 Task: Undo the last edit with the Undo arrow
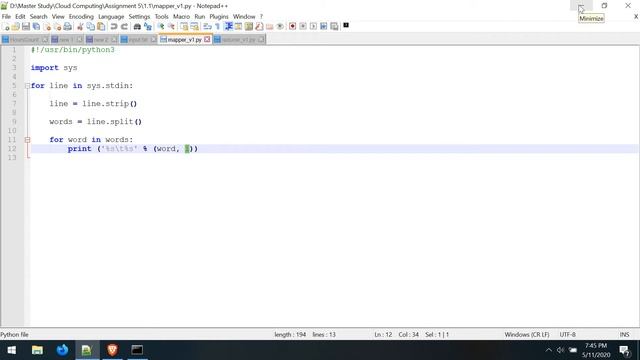[x=113, y=27]
